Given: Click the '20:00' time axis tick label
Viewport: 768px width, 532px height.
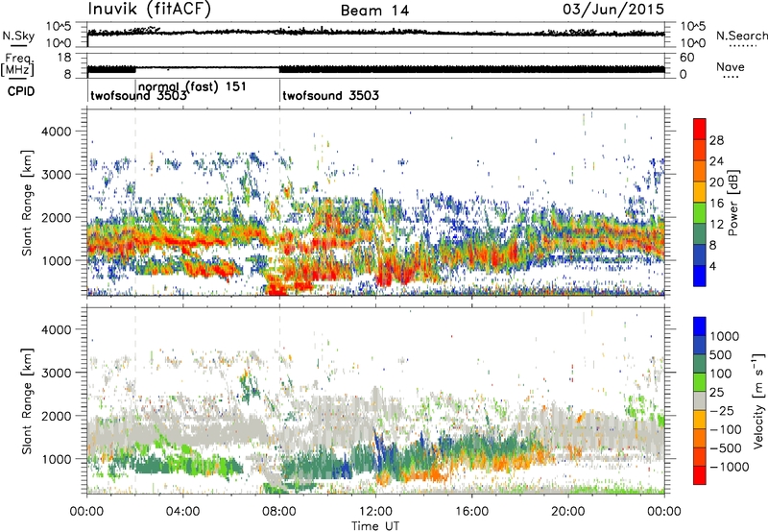Looking at the screenshot, I should coord(568,512).
